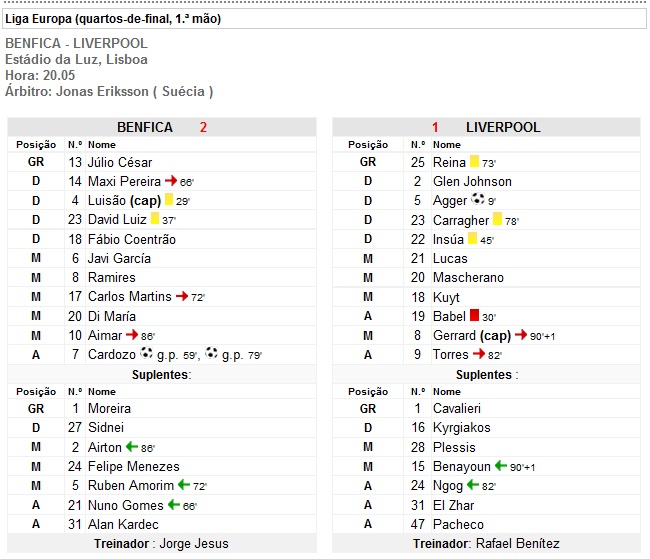Viewport: 650px width, 559px height.
Task: Click the soccer ball goal icon next to Agger
Action: [478, 199]
